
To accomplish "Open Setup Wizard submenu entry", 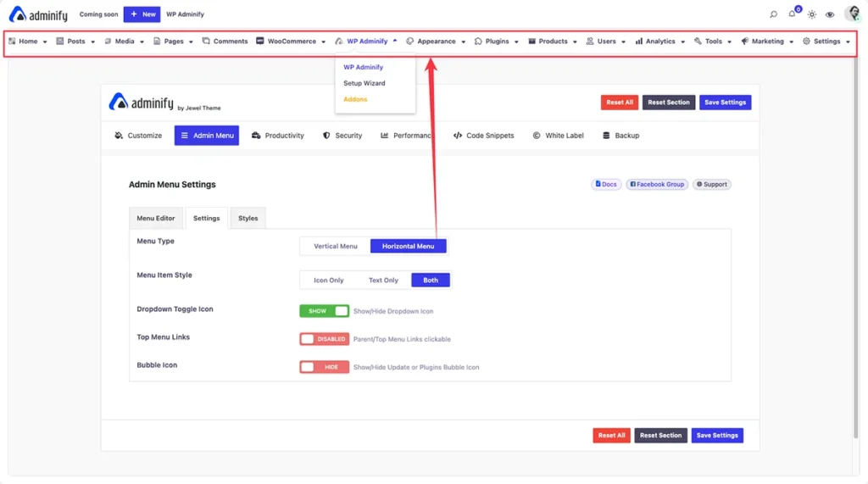I will point(364,83).
